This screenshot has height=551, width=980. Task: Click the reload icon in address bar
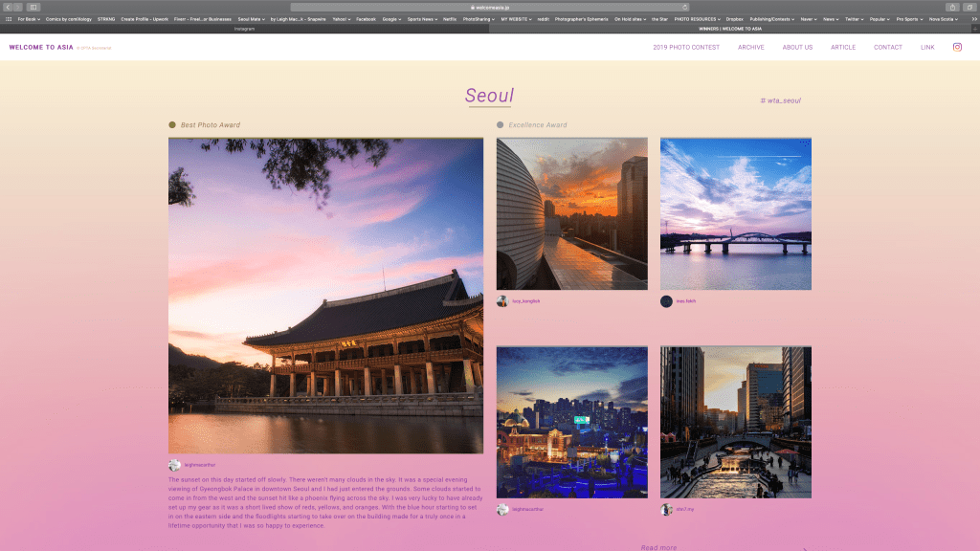coord(683,7)
